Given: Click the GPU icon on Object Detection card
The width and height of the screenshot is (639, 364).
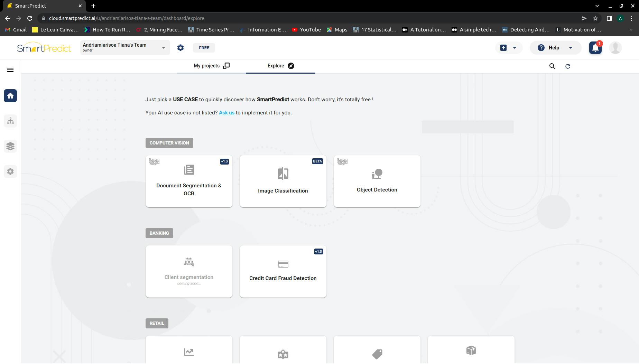Looking at the screenshot, I should pos(342,161).
